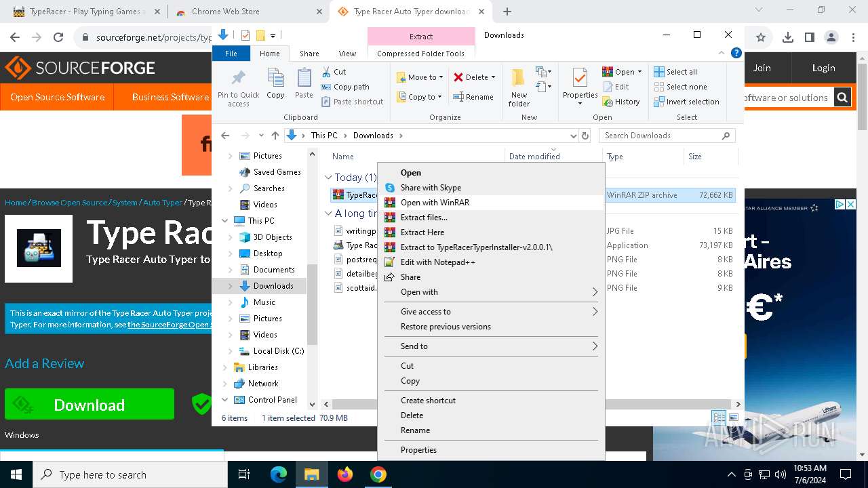Choose Extract to TypeRacerTyperInstaller-v2.0.0.1\

click(x=490, y=247)
